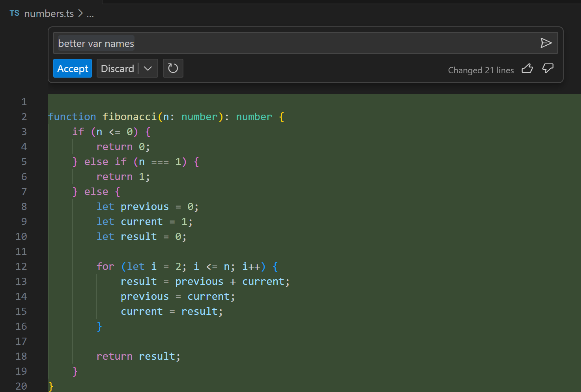Open the Discard options dropdown

tap(148, 68)
